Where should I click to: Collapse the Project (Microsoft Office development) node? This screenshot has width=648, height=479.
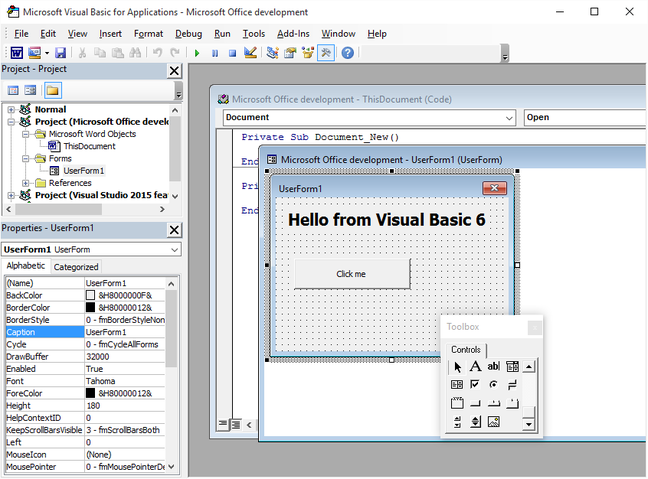coord(11,122)
